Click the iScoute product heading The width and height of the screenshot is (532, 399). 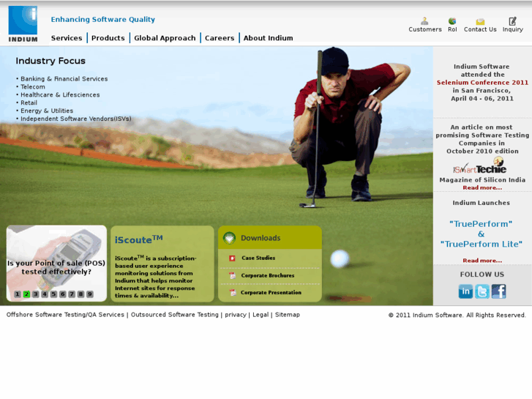click(138, 239)
